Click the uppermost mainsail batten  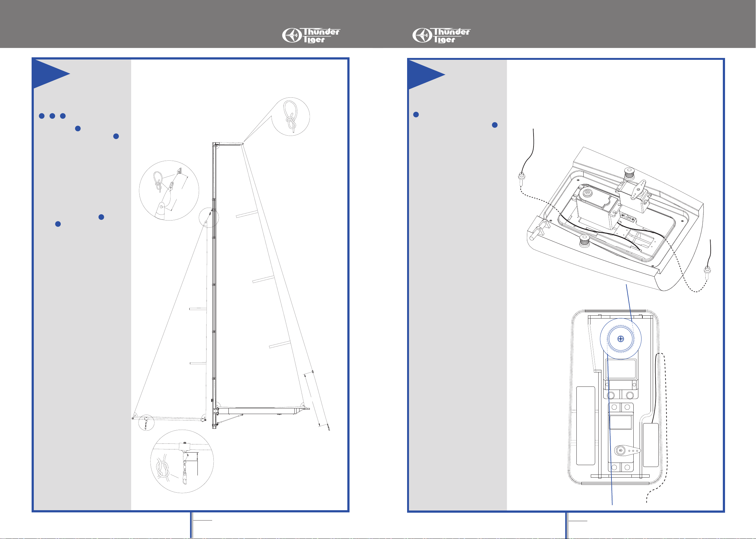247,214
